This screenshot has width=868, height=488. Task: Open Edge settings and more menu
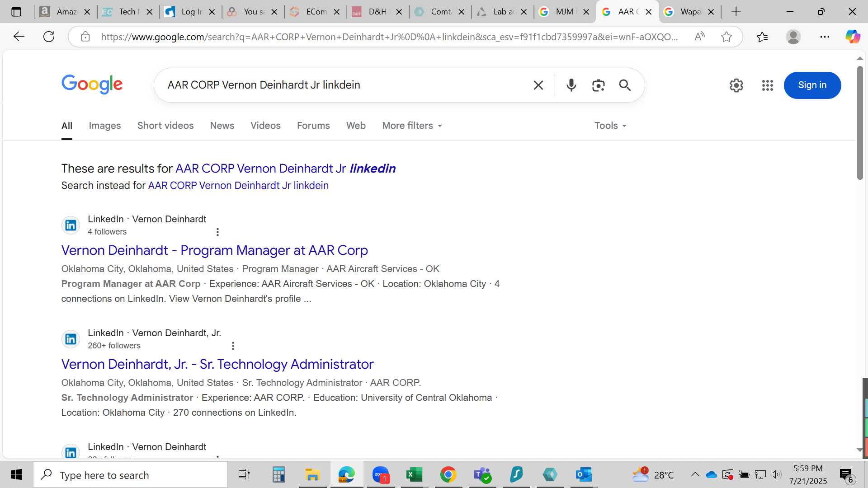click(825, 37)
